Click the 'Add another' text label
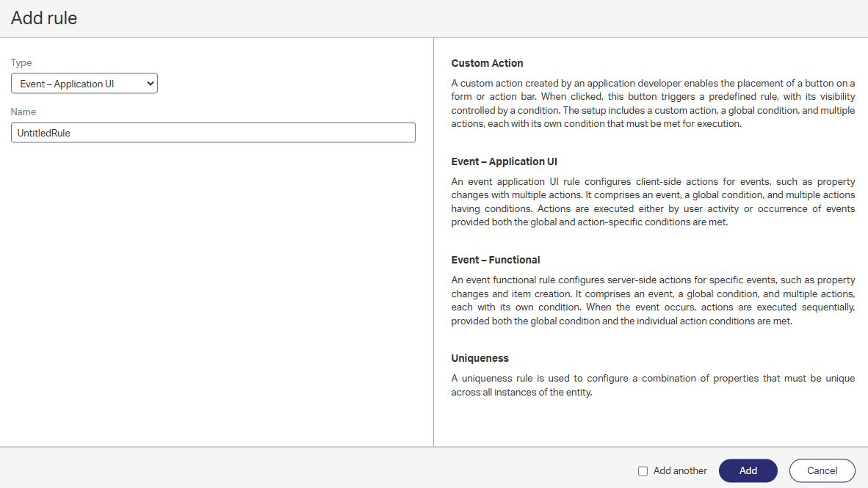 pyautogui.click(x=680, y=471)
